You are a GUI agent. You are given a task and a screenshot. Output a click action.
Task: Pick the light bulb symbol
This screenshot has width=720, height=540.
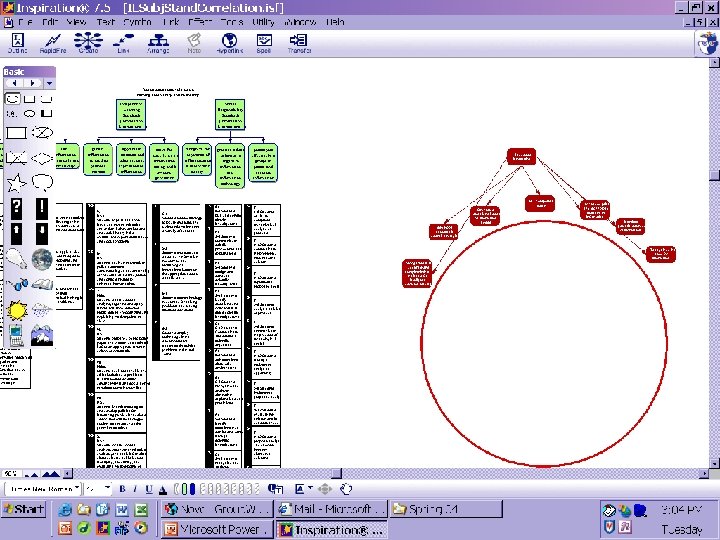pos(16,259)
